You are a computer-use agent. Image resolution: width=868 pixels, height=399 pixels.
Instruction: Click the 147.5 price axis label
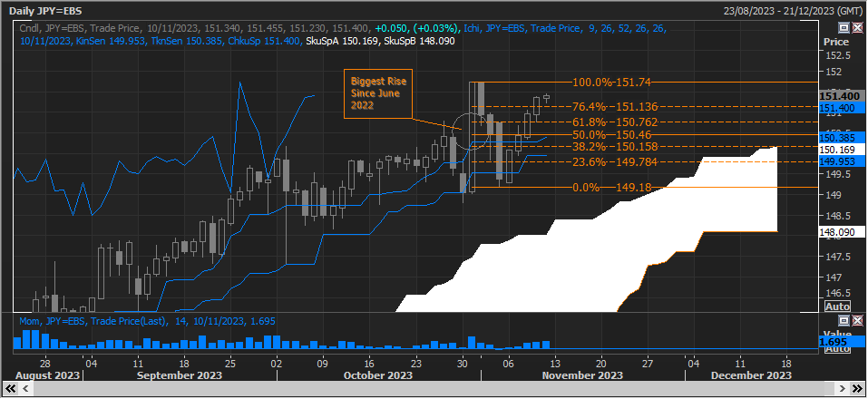click(840, 257)
